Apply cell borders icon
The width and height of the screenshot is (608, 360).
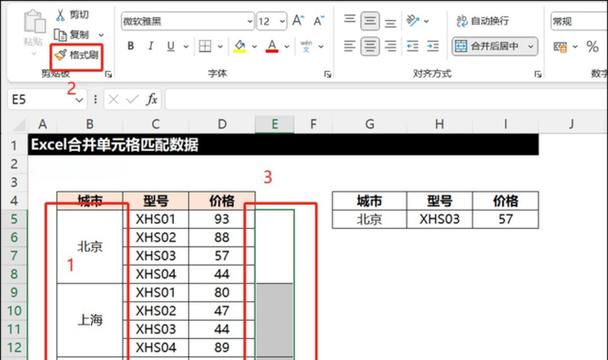coord(205,46)
